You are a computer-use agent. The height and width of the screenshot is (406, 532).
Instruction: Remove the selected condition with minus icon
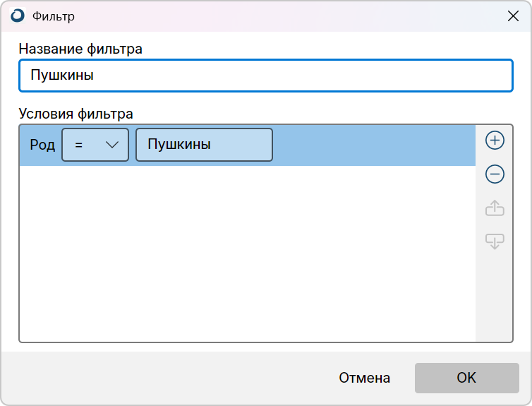[495, 174]
